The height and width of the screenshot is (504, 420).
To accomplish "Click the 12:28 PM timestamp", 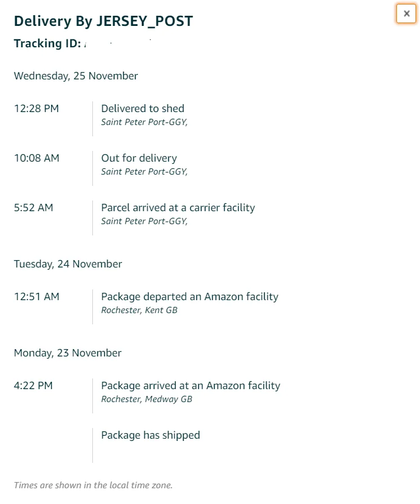I will click(36, 109).
